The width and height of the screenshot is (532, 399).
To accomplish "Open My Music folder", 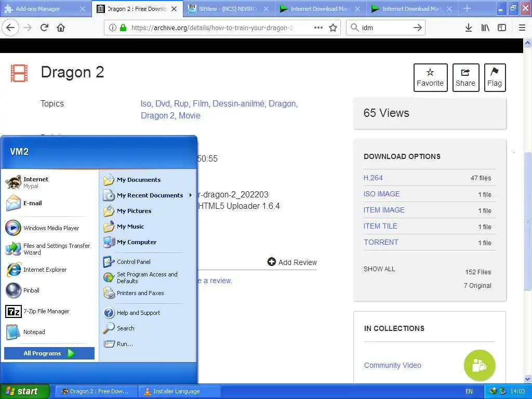I will [148, 227].
